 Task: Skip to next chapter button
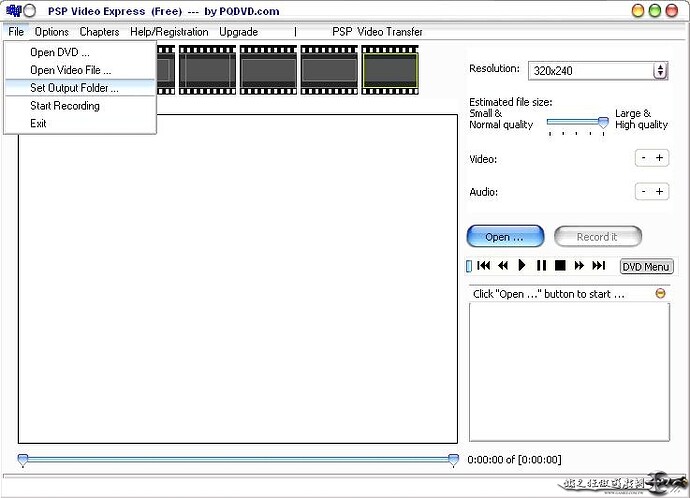598,265
